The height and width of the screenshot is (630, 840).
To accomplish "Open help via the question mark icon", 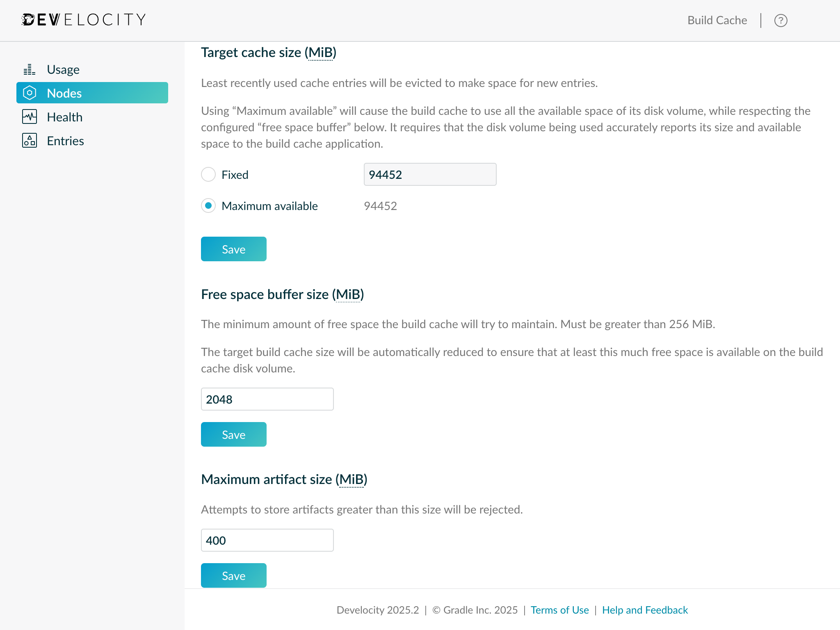I will click(781, 20).
